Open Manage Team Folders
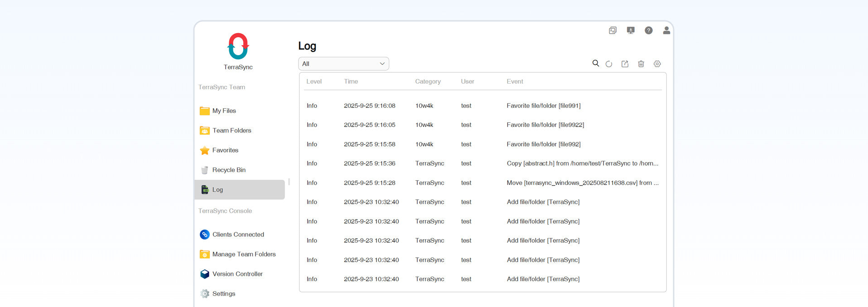 click(244, 254)
